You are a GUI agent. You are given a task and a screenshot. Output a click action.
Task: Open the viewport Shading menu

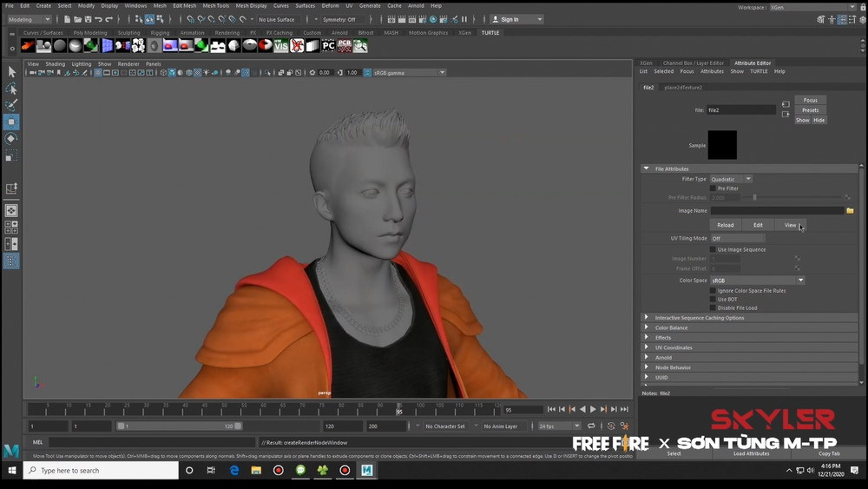tap(55, 64)
